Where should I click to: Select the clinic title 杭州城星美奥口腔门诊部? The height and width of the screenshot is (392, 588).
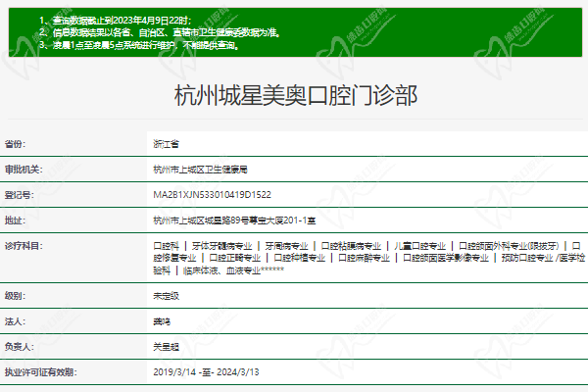point(296,95)
